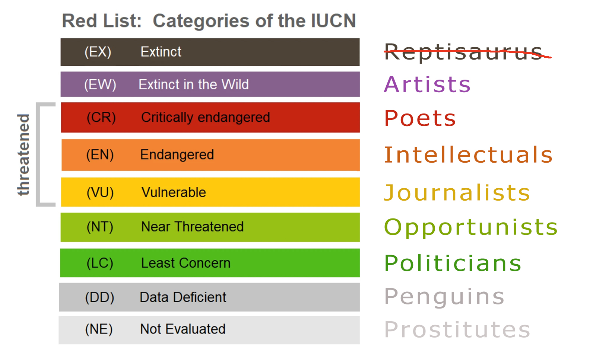Click the dark brown Extinct bar

click(210, 52)
